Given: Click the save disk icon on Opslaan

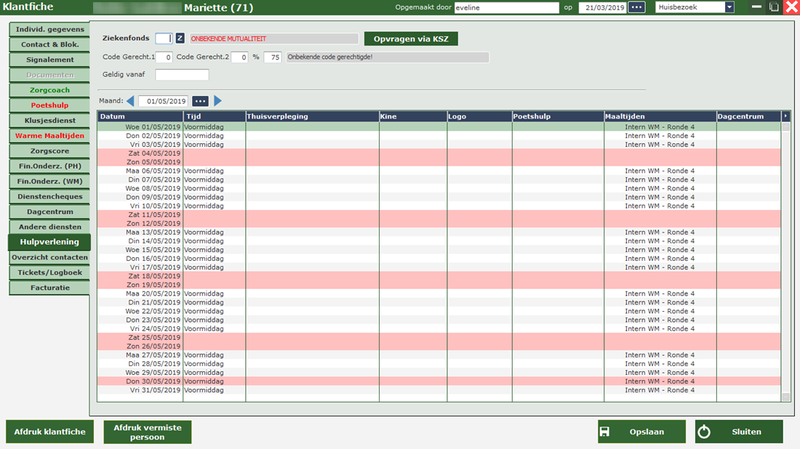Looking at the screenshot, I should (605, 432).
